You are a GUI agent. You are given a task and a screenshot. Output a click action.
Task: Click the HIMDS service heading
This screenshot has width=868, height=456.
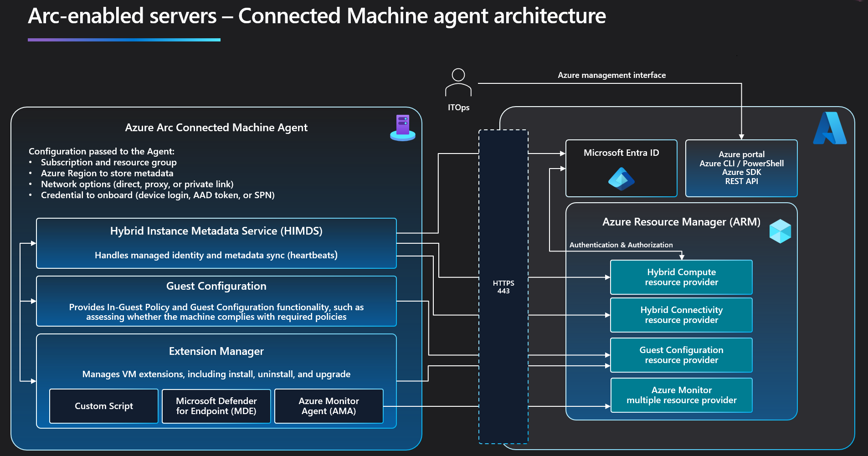tap(216, 231)
